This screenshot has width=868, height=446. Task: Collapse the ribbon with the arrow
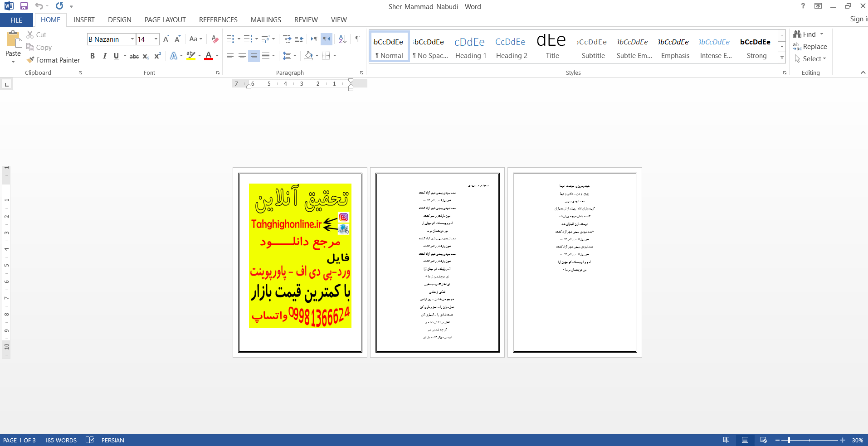coord(863,73)
